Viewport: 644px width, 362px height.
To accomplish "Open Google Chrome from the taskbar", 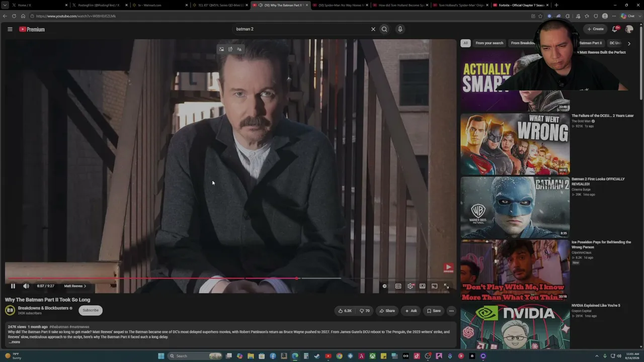I will (x=339, y=356).
